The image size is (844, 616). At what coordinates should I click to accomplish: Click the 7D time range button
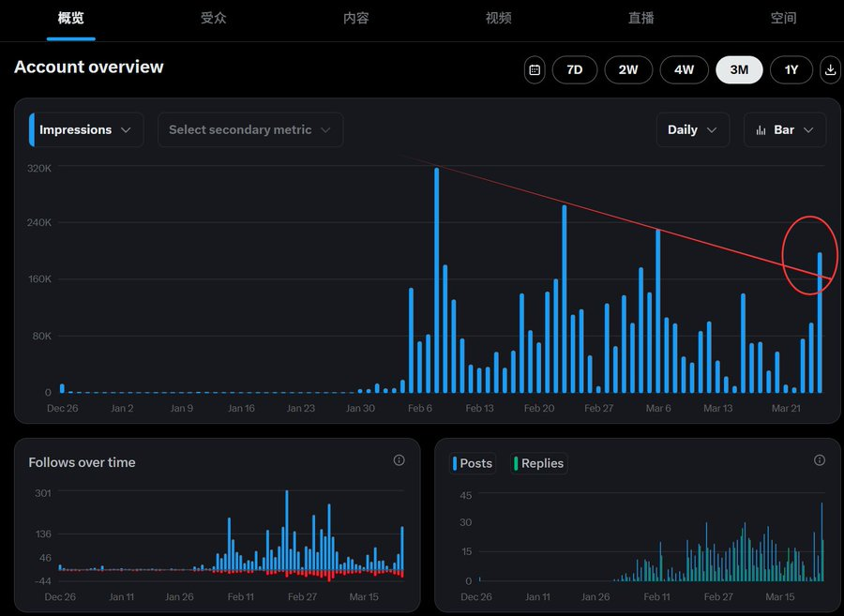tap(574, 69)
